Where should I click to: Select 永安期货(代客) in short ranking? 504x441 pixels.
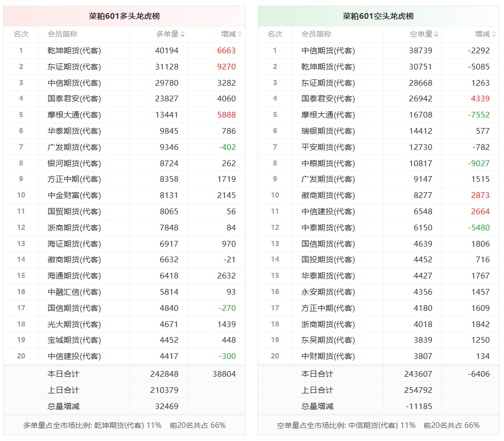pyautogui.click(x=328, y=292)
